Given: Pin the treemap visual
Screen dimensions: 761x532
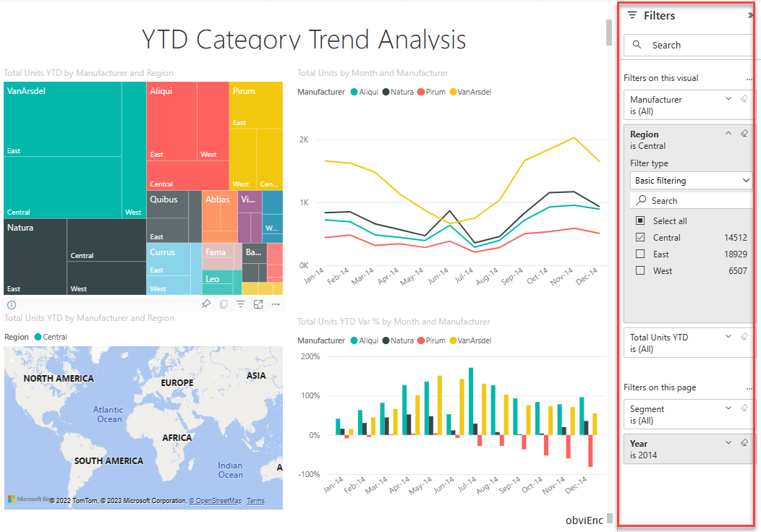Looking at the screenshot, I should click(206, 304).
